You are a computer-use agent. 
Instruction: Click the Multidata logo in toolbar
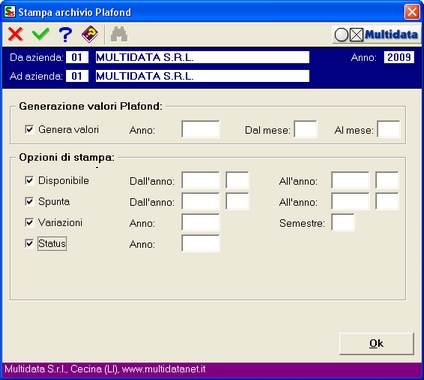[376, 34]
